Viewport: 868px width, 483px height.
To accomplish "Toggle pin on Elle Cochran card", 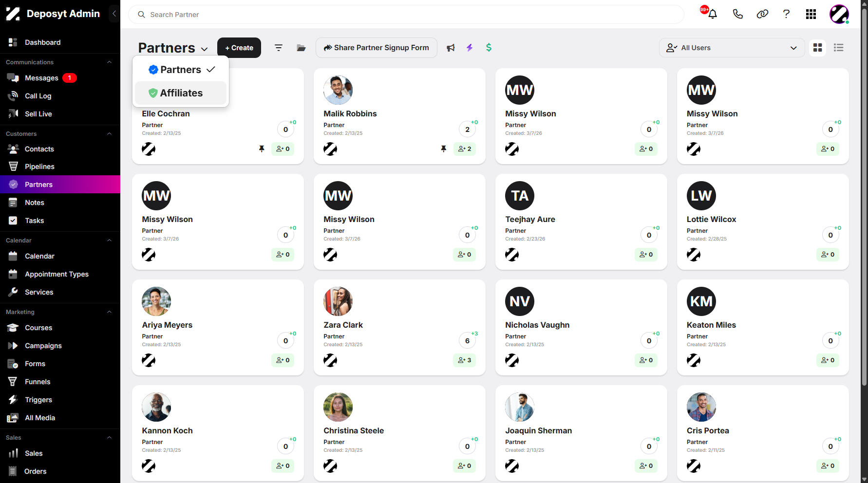I will pos(262,149).
